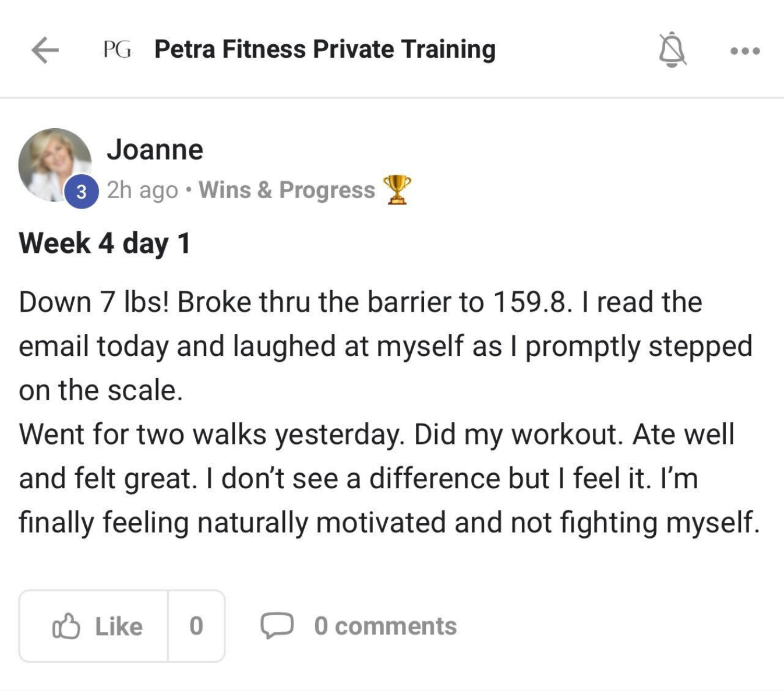The image size is (784, 691).
Task: Open the 'Week 4 day 1' post title
Action: pyautogui.click(x=105, y=243)
